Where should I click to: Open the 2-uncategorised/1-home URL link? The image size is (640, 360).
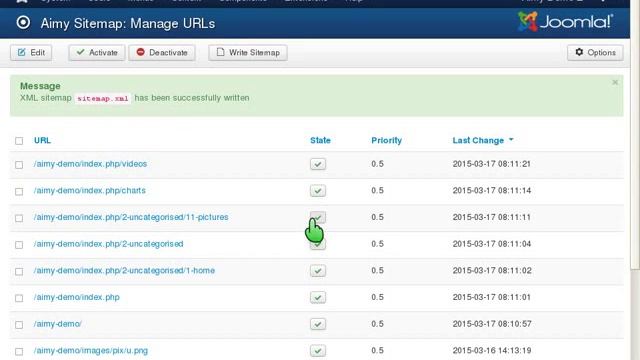tap(124, 270)
